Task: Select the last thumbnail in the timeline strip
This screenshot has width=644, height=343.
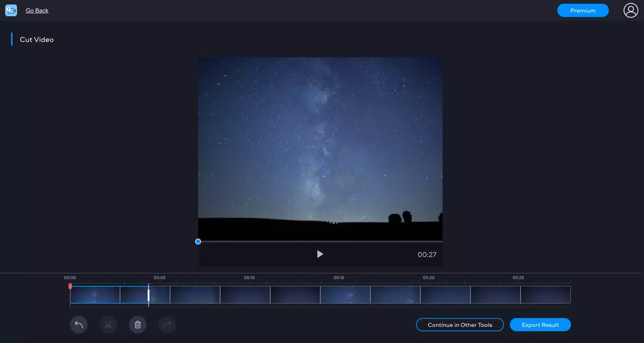Action: pos(545,295)
